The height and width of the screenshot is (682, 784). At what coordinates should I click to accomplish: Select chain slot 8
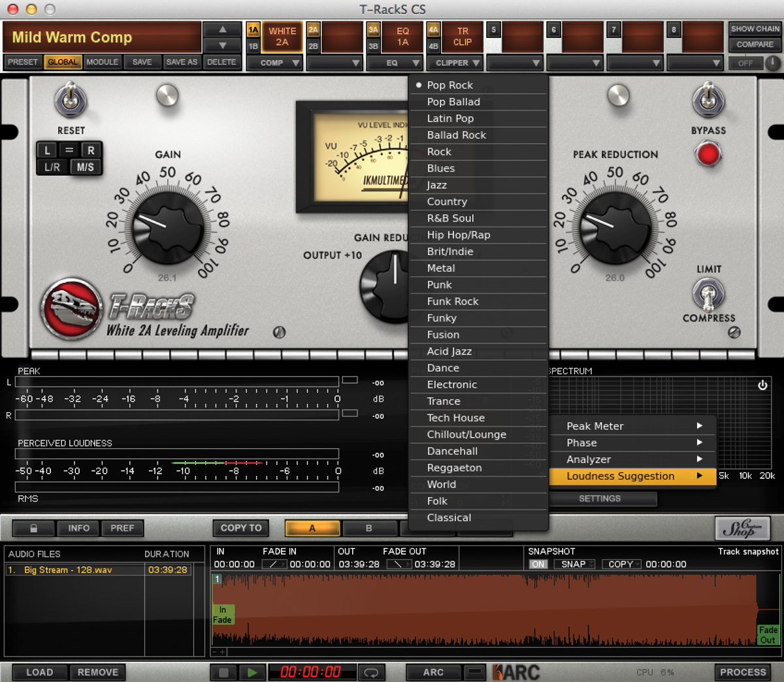click(x=674, y=30)
